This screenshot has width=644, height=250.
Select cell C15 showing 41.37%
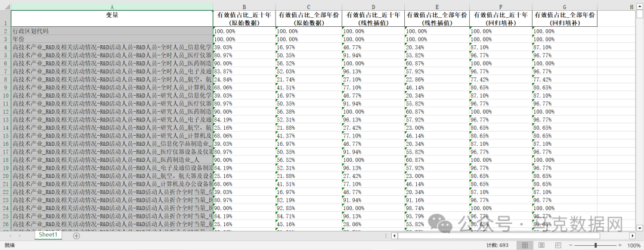(x=308, y=136)
